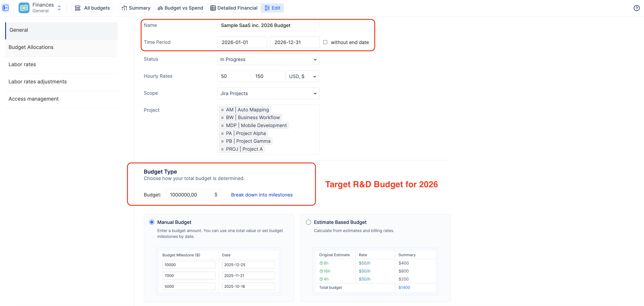
Task: Click the Finances app logo icon
Action: click(24, 8)
